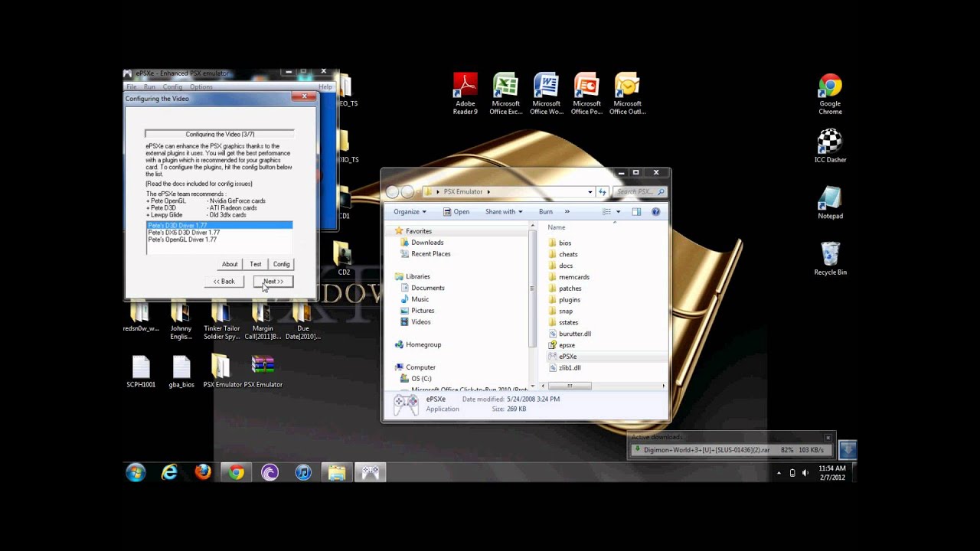This screenshot has width=980, height=551.
Task: Open Notepad desktop icon
Action: tap(830, 201)
